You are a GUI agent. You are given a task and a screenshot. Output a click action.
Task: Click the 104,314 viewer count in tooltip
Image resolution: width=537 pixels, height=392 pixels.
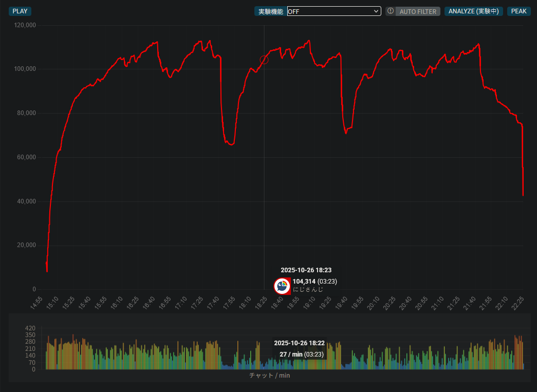(304, 282)
